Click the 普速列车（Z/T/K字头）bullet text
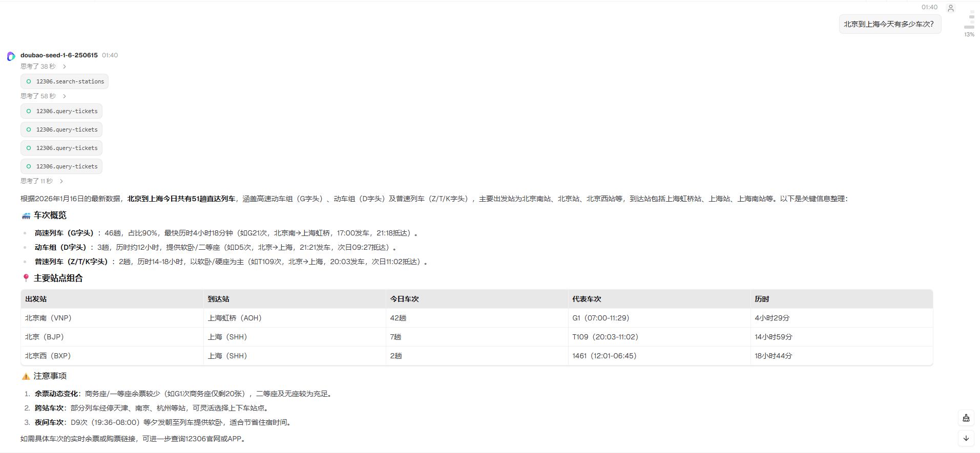980x453 pixels. pyautogui.click(x=231, y=262)
